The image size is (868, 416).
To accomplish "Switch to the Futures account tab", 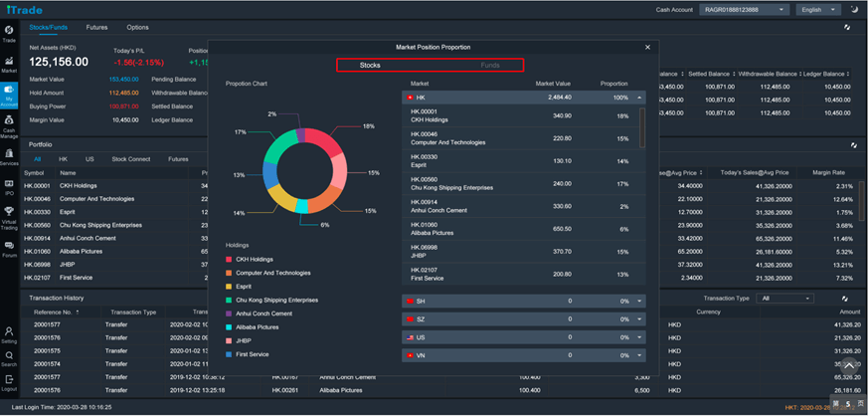I will (96, 27).
